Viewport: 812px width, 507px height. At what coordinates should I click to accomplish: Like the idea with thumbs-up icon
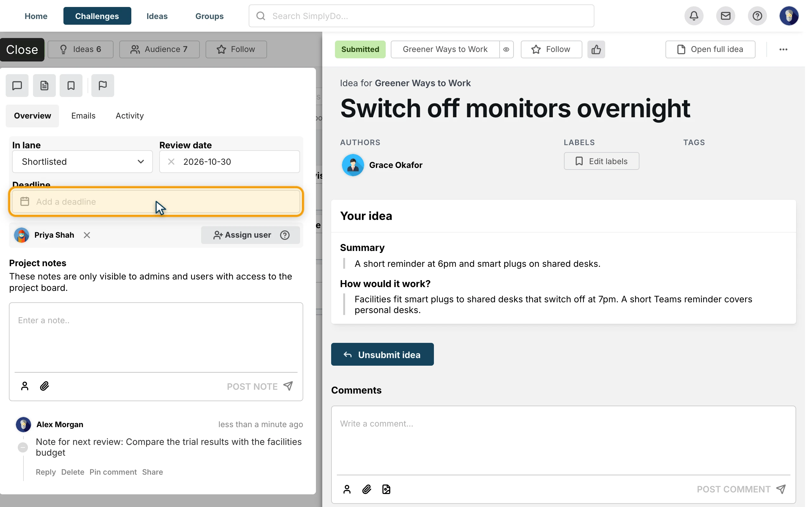pyautogui.click(x=596, y=49)
